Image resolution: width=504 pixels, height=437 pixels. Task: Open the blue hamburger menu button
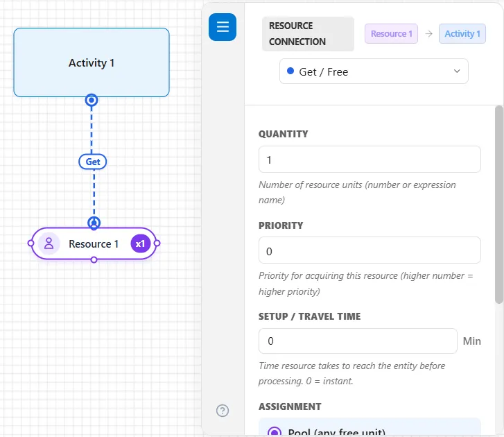223,27
